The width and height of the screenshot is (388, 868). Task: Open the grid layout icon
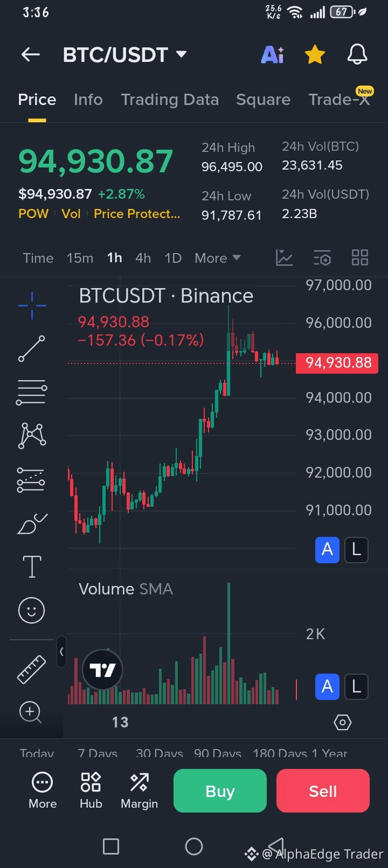click(359, 257)
